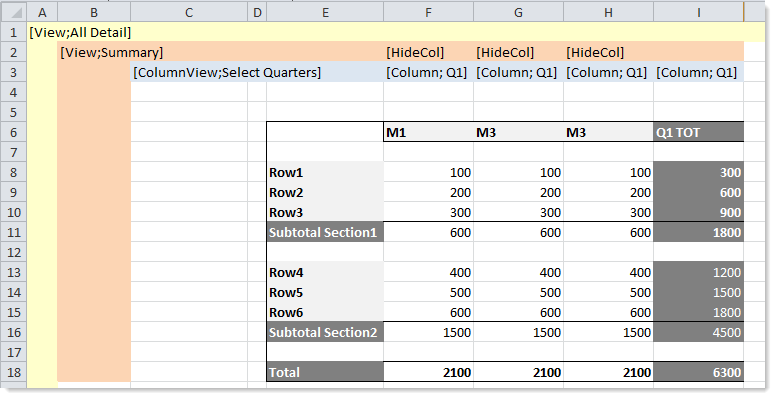Click the [HideCol] cell in column G
This screenshot has width=775, height=393.
[518, 52]
